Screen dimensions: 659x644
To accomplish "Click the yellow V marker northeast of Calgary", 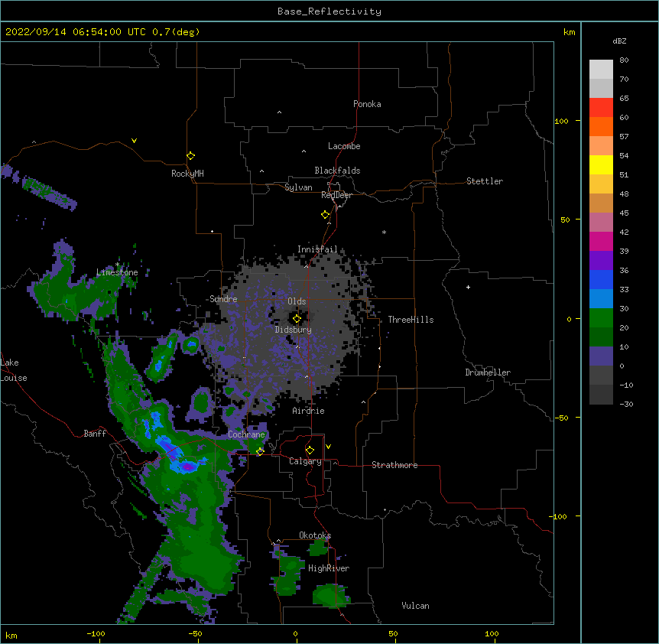I will pos(328,447).
